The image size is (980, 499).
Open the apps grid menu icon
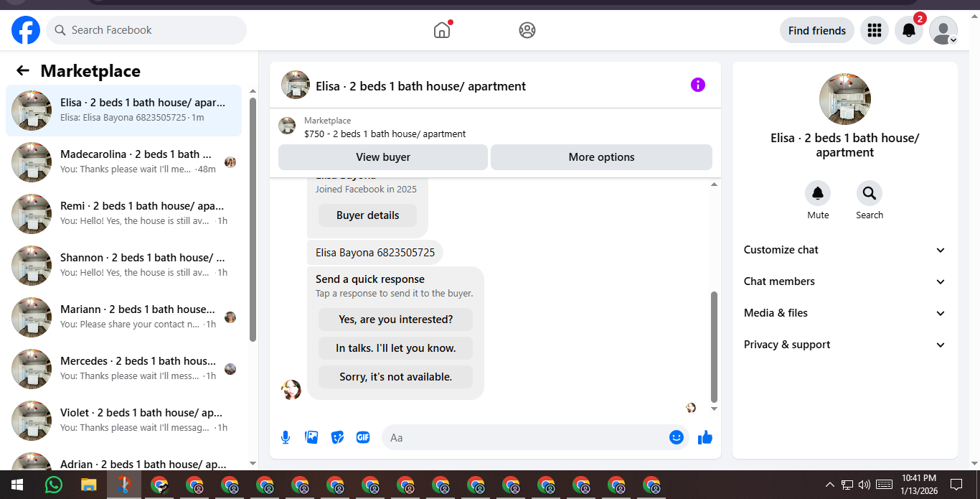(x=874, y=30)
